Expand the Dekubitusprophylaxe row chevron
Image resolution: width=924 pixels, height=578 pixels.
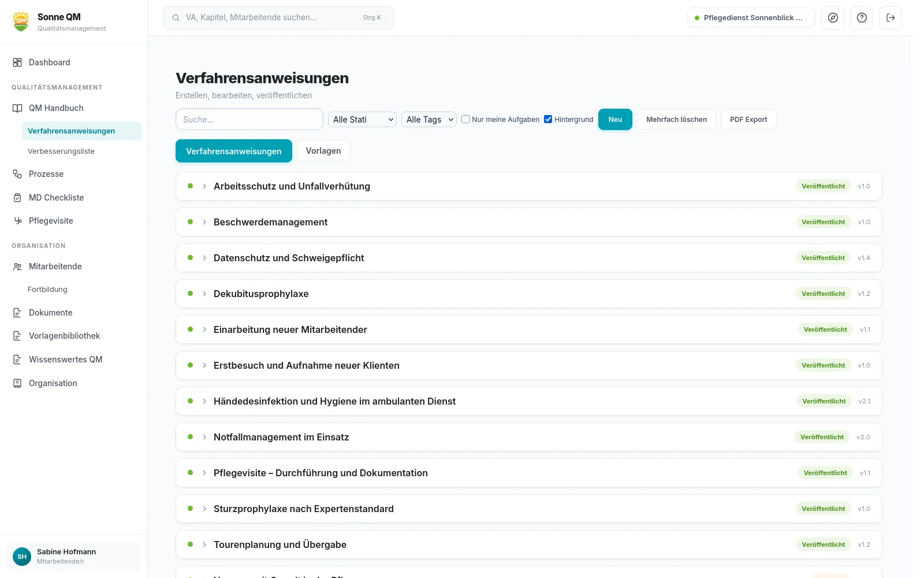[204, 294]
